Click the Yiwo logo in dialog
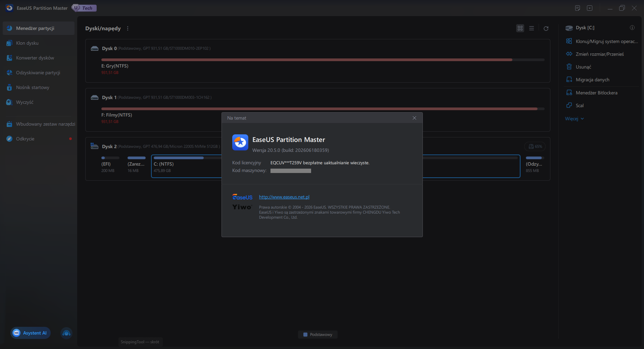Screen dimensions: 644x349 click(242, 207)
